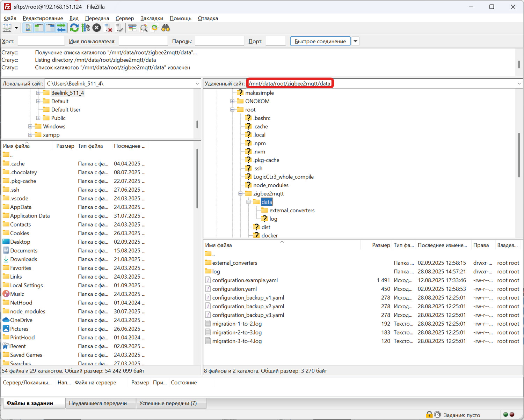This screenshot has height=420, width=524.
Task: Open the Site Manager dropdown arrow
Action: (16, 28)
